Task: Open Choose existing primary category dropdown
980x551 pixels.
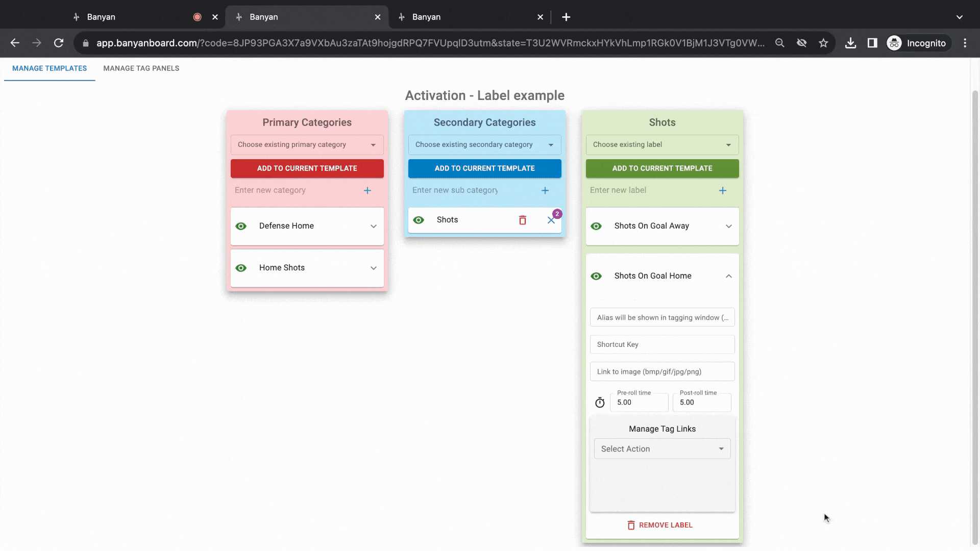Action: coord(307,145)
